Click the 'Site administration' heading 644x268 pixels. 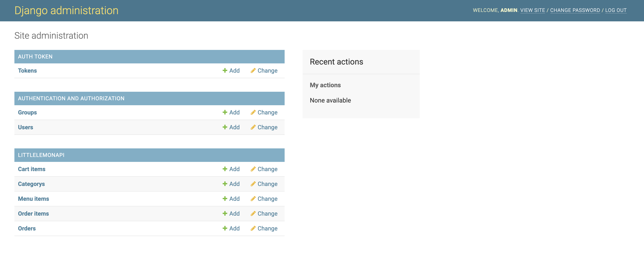pyautogui.click(x=51, y=36)
